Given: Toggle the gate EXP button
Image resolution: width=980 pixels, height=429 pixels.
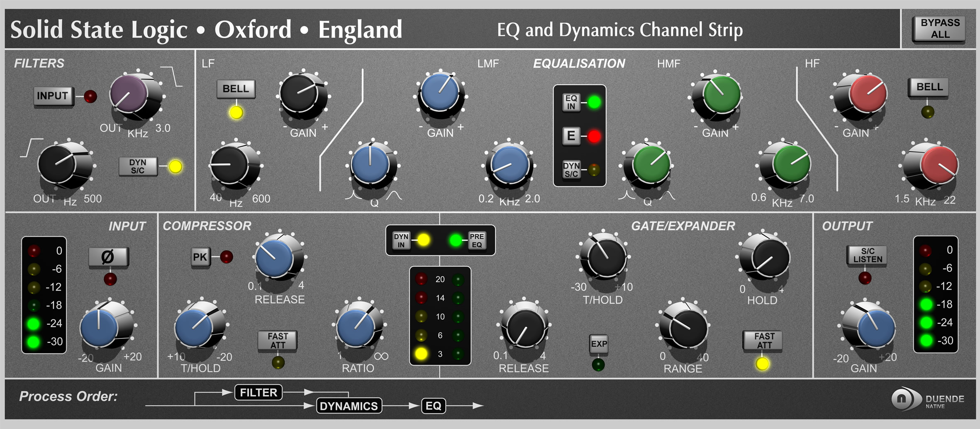Looking at the screenshot, I should [x=599, y=344].
